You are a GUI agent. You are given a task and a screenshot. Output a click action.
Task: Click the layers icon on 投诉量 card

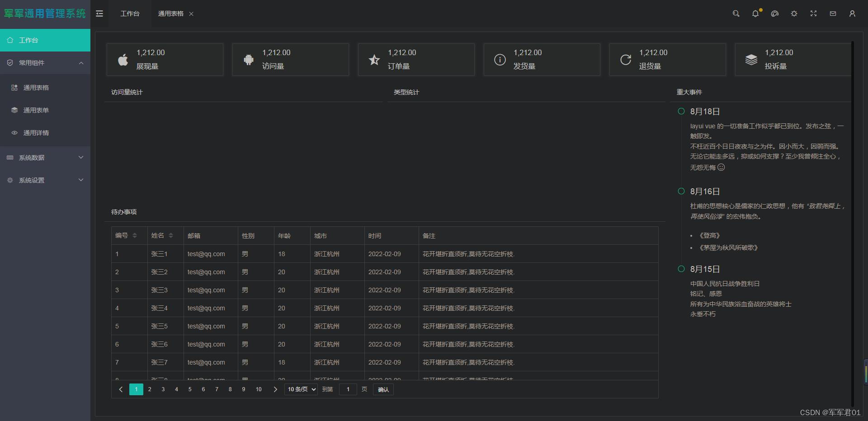coord(751,60)
